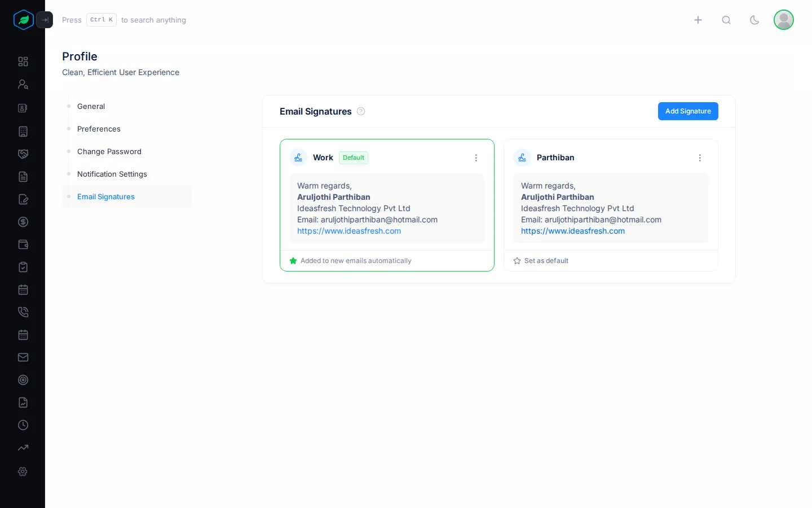Open the settings gear in sidebar
The image size is (812, 508).
[x=23, y=471]
